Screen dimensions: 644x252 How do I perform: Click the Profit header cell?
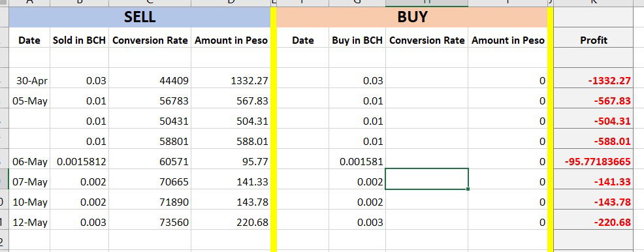click(x=594, y=40)
